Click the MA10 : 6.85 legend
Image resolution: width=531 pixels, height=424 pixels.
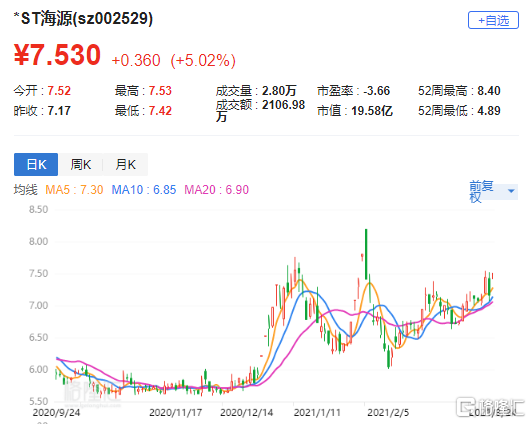click(x=144, y=190)
